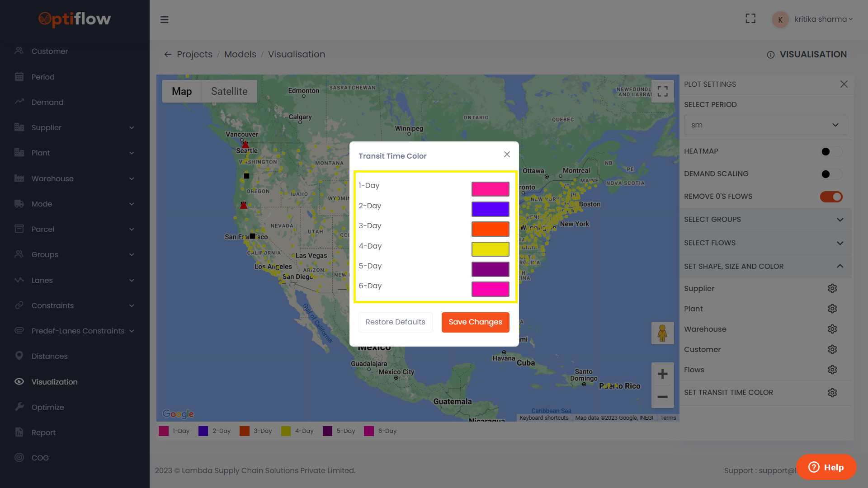Open the Optimize wrench icon

(19, 407)
